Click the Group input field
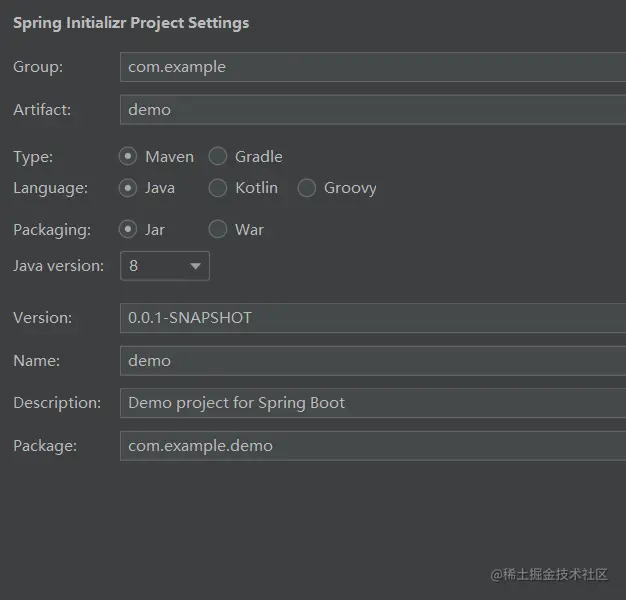Viewport: 626px width, 600px height. (x=373, y=67)
